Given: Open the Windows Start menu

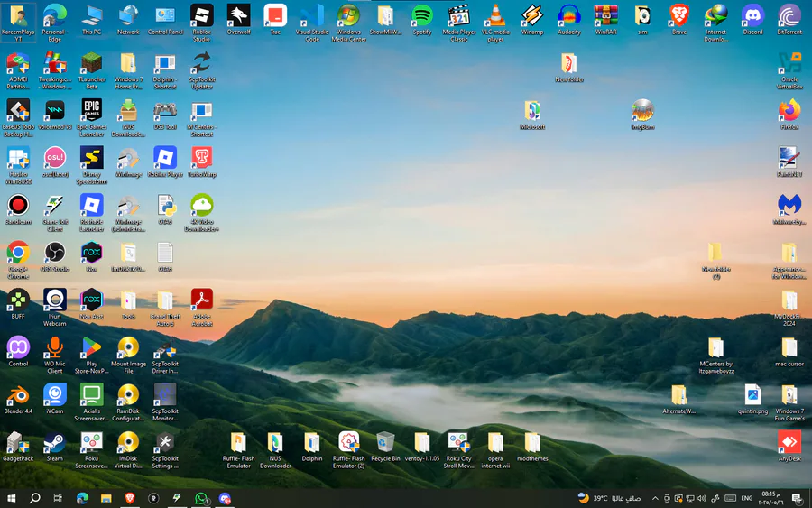Looking at the screenshot, I should (x=11, y=498).
